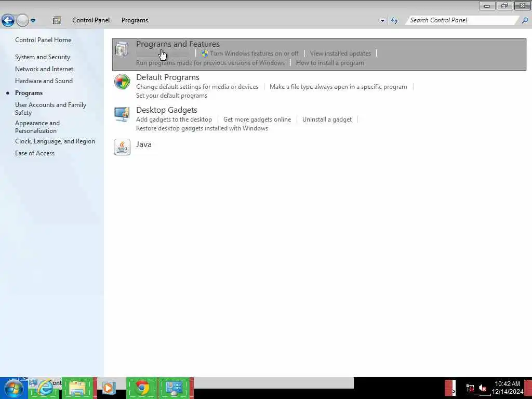Restore down the Control Panel window
Screen dimensions: 532x399
click(x=504, y=5)
